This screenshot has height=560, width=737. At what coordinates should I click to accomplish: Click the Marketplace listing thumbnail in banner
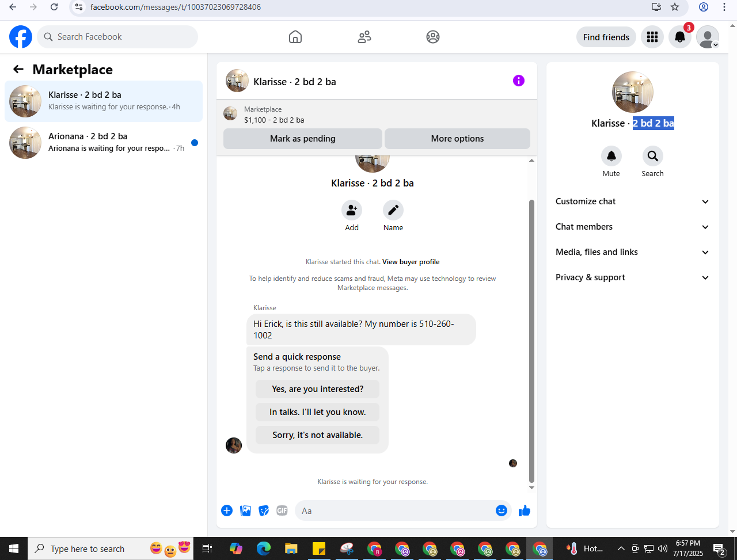coord(230,113)
